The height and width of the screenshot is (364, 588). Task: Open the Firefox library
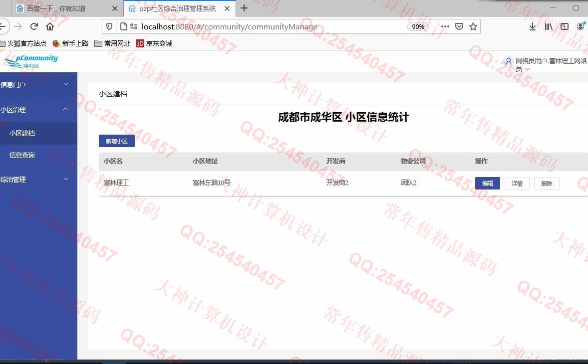click(549, 26)
